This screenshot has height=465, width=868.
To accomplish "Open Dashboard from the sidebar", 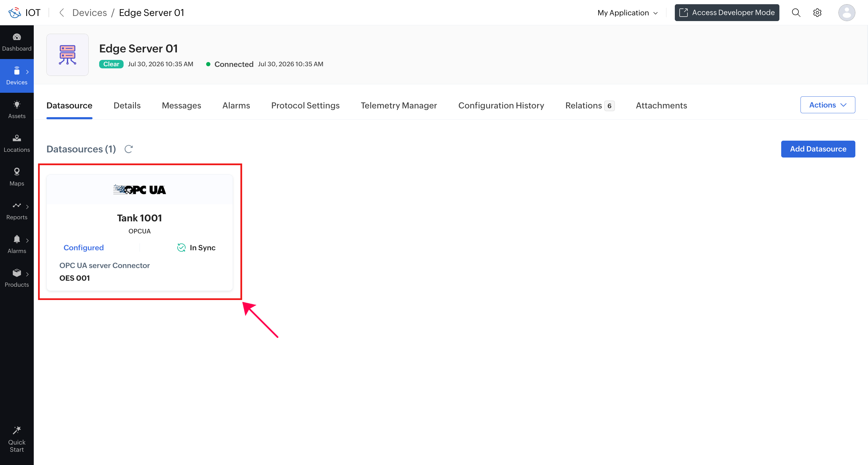I will [17, 42].
